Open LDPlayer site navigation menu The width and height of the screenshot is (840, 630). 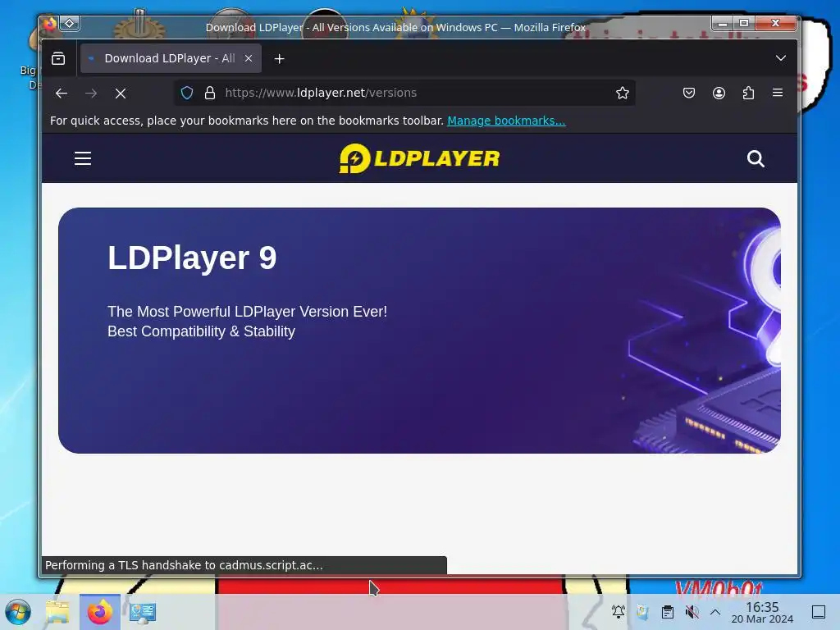[x=83, y=158]
